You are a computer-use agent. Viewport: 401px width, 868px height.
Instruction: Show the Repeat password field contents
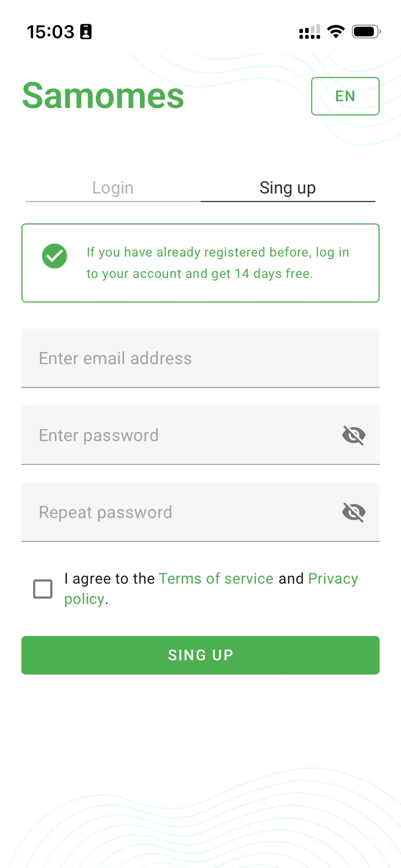click(354, 512)
